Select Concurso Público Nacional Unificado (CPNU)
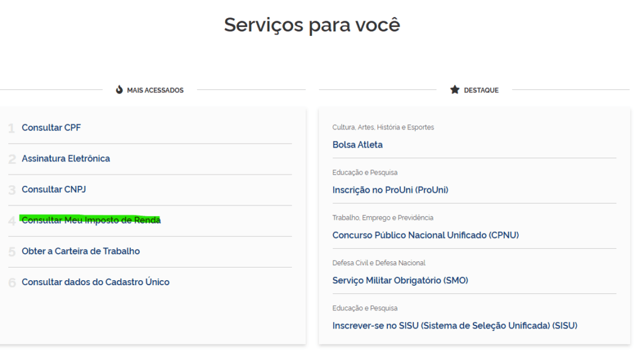Viewport: 644px width, 353px height. [426, 235]
